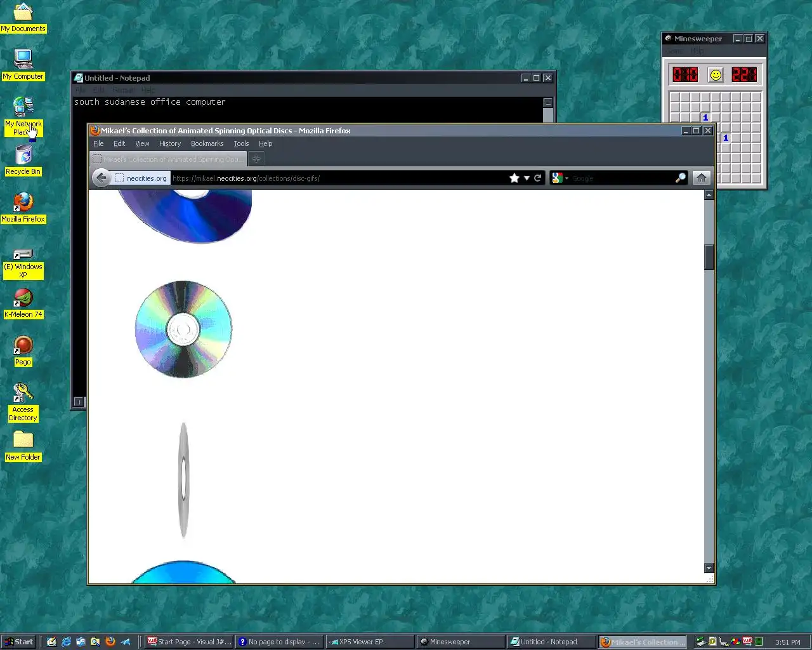Switch to Untitled - Notepad taskbar button
The height and width of the screenshot is (650, 812).
point(552,642)
